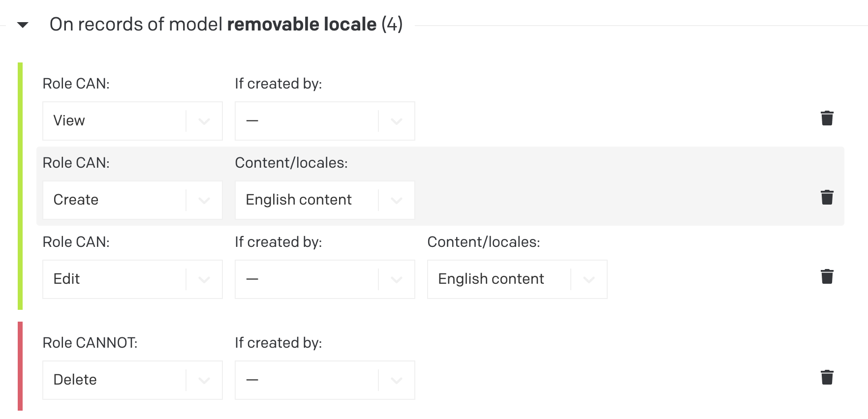Trash the Edit permission rule
This screenshot has width=868, height=419.
click(827, 276)
